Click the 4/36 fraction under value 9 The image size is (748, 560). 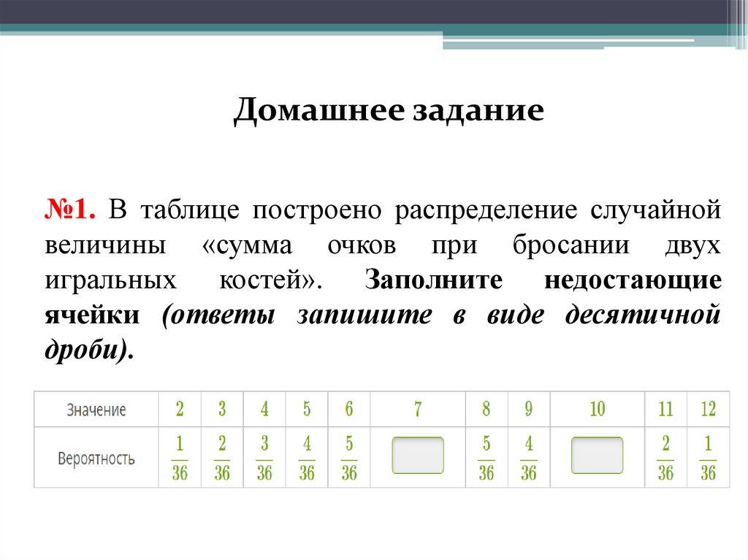(528, 459)
